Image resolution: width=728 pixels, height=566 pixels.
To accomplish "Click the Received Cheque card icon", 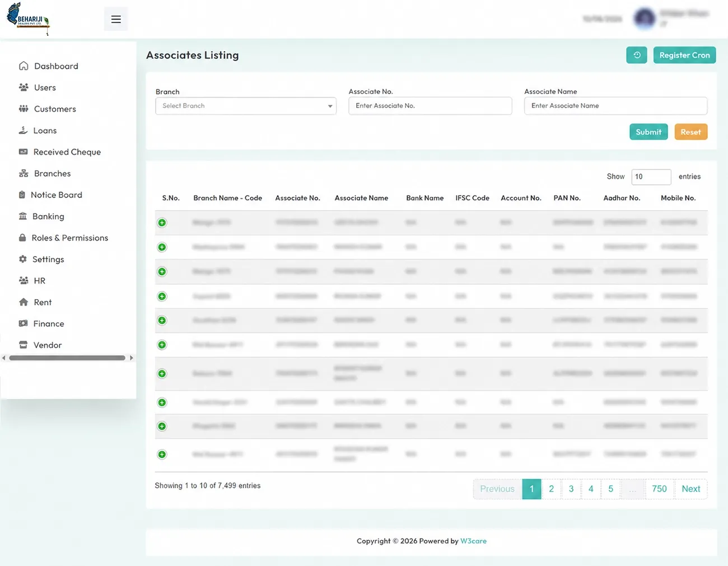I will [x=23, y=152].
